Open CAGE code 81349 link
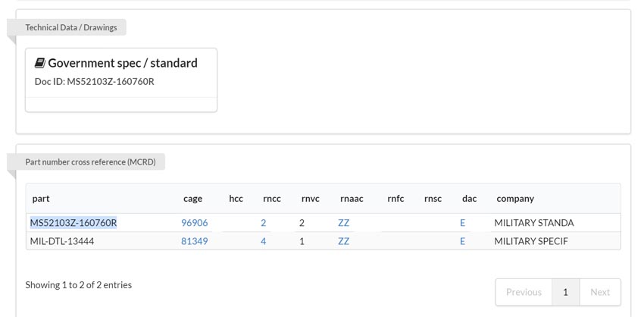The image size is (644, 317). click(x=195, y=241)
